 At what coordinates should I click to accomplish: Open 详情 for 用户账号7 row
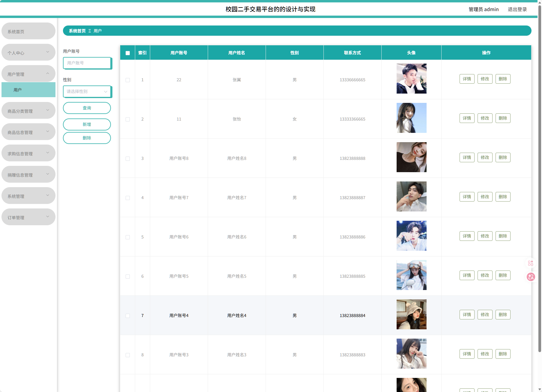467,197
